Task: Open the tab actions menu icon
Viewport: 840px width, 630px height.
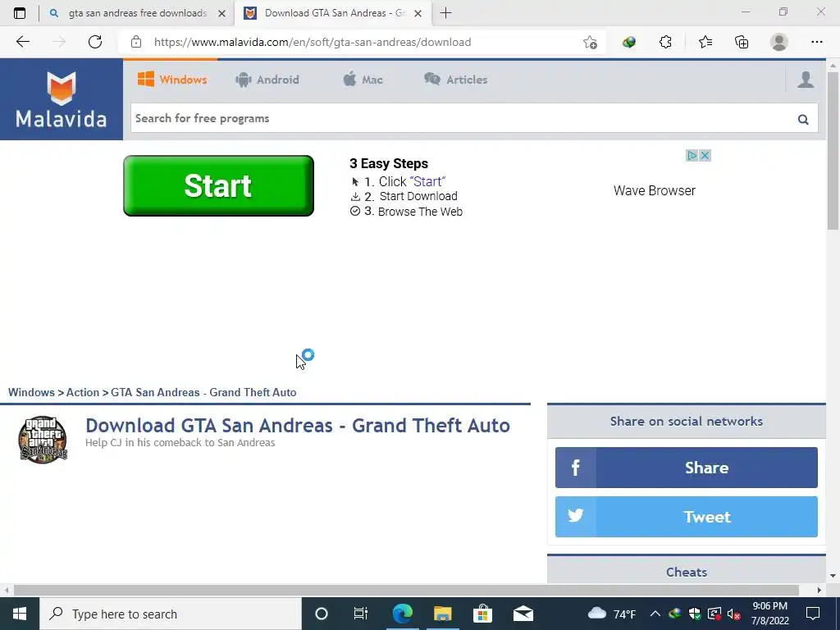Action: pyautogui.click(x=20, y=13)
